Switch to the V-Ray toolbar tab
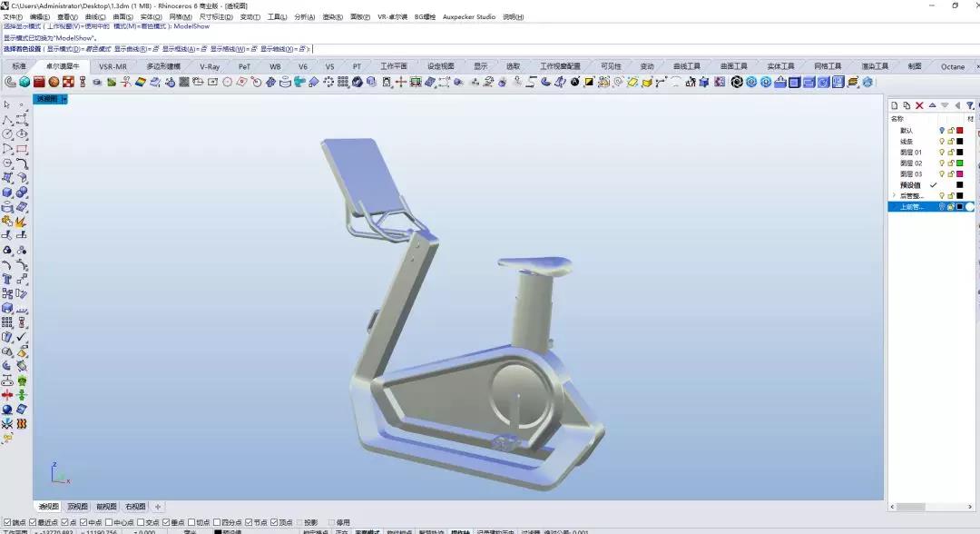The image size is (980, 534). click(x=210, y=66)
